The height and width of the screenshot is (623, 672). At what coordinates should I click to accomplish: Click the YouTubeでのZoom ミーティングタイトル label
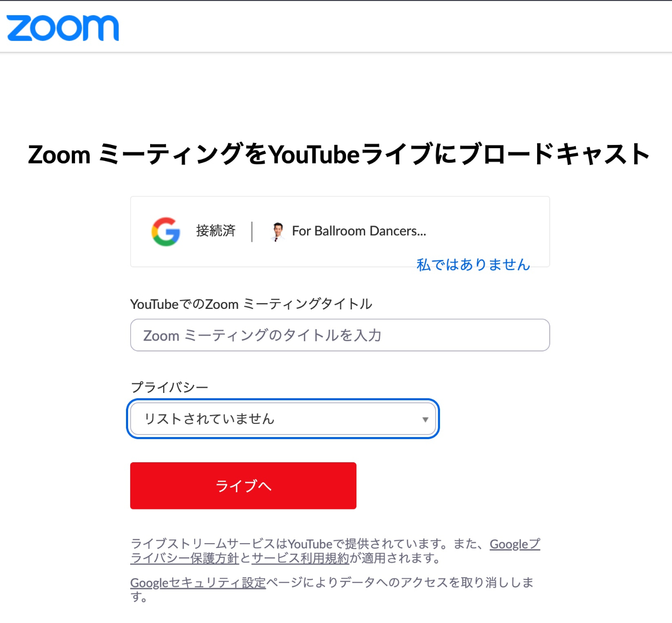[251, 304]
